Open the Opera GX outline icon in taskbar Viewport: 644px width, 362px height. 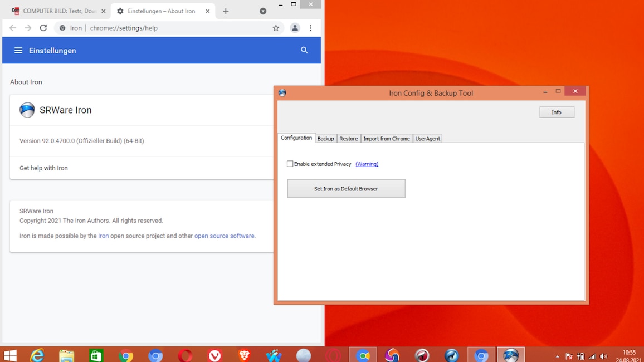(333, 355)
